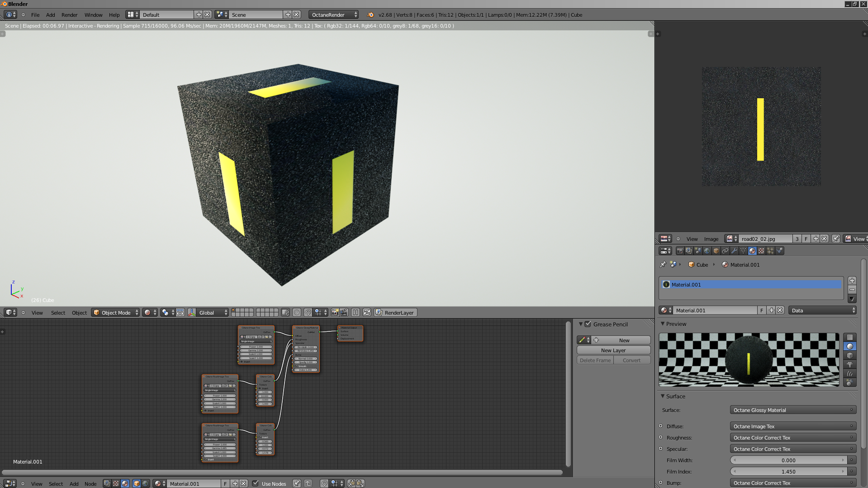
Task: Toggle pin node tree in node editor
Action: tap(296, 483)
